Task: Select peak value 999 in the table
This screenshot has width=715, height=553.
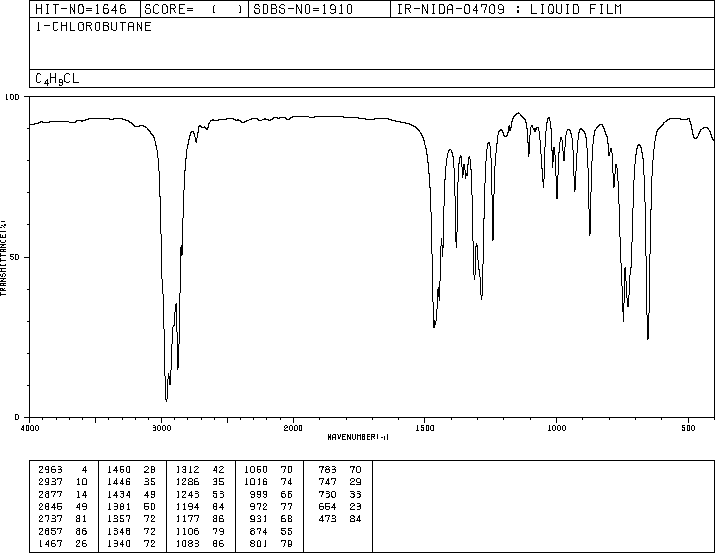Action: (x=259, y=494)
